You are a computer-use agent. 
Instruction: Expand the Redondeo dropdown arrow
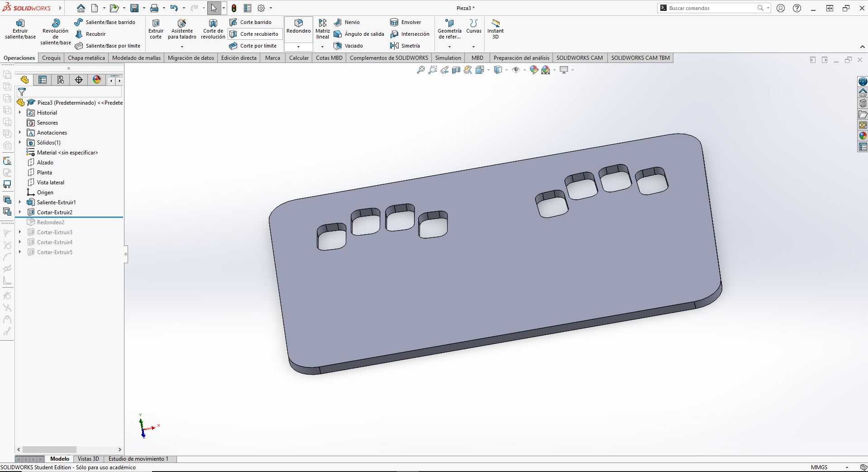click(x=298, y=47)
